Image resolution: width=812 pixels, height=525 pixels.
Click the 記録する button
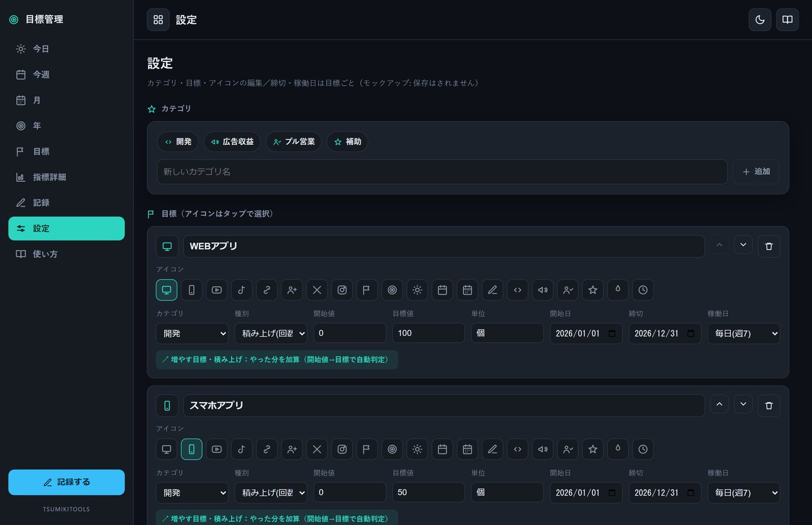pyautogui.click(x=66, y=482)
